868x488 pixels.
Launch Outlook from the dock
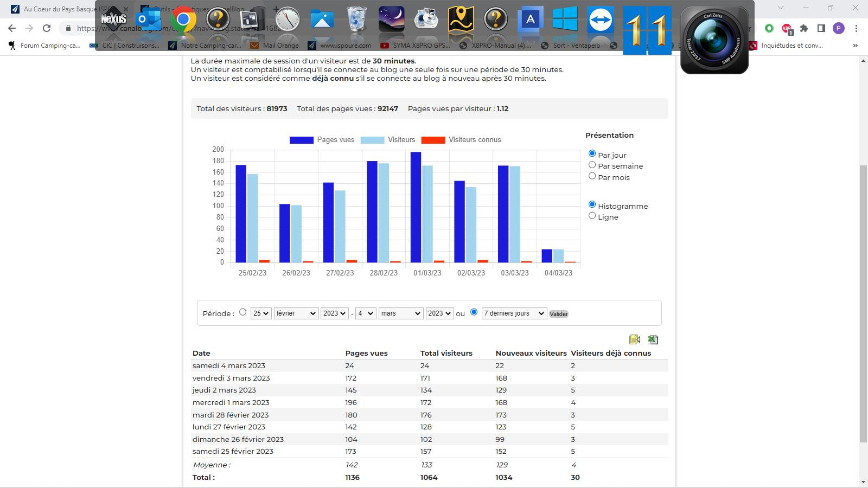click(149, 20)
